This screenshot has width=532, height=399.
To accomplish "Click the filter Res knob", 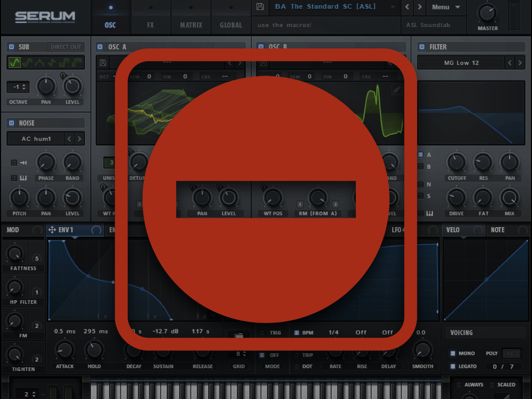I will (483, 162).
